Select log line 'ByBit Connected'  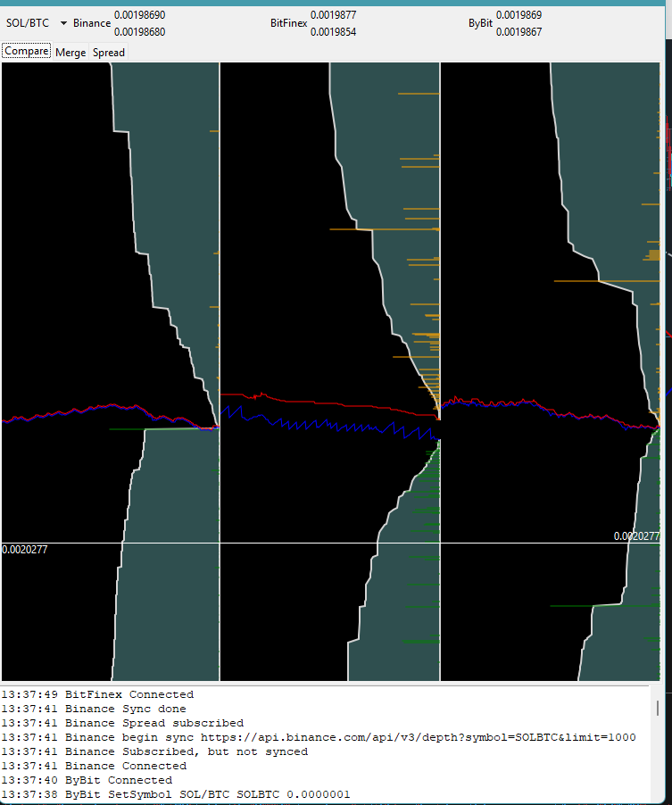click(87, 781)
